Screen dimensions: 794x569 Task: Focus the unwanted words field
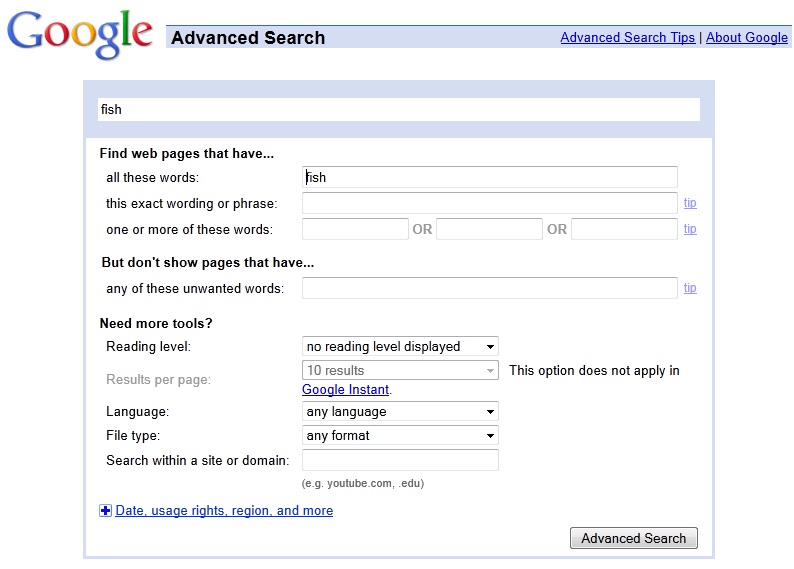(490, 288)
